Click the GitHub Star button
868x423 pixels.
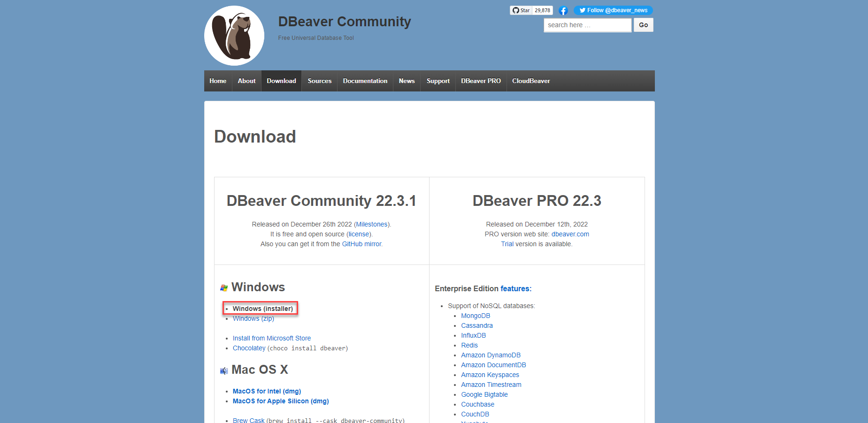point(521,10)
